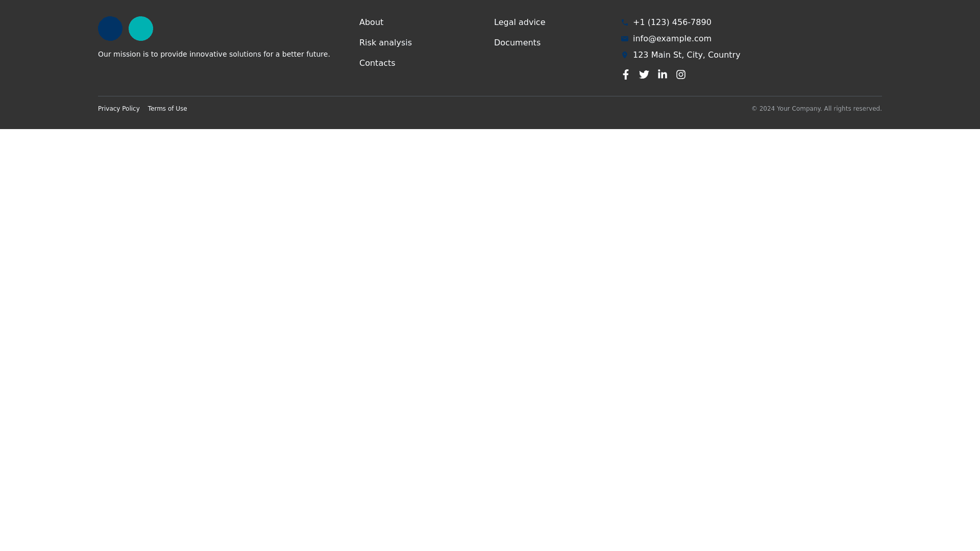Click the phone handset icon

click(625, 22)
